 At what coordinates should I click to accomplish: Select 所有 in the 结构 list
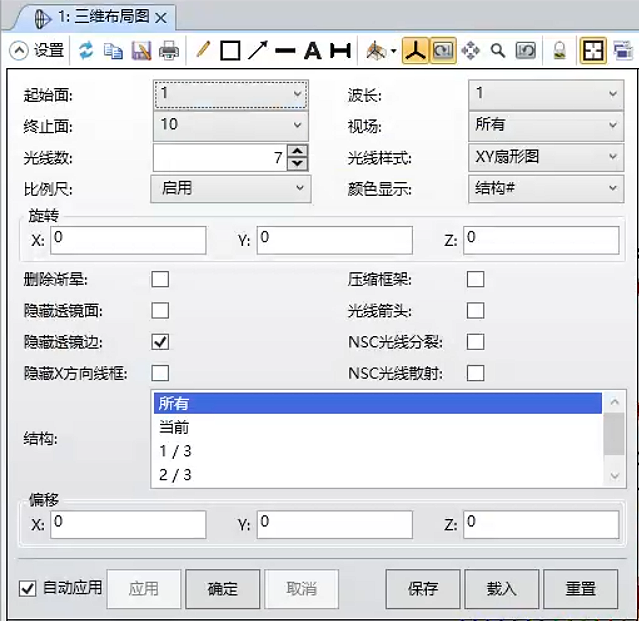[378, 403]
